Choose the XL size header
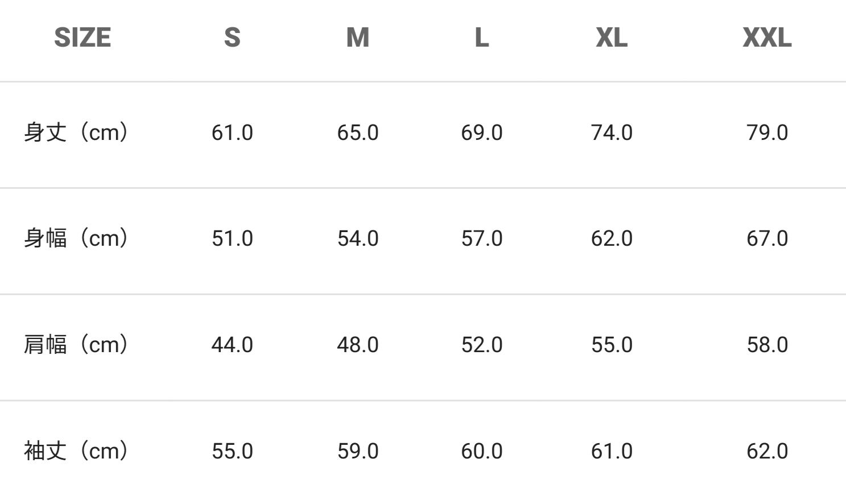 click(612, 38)
